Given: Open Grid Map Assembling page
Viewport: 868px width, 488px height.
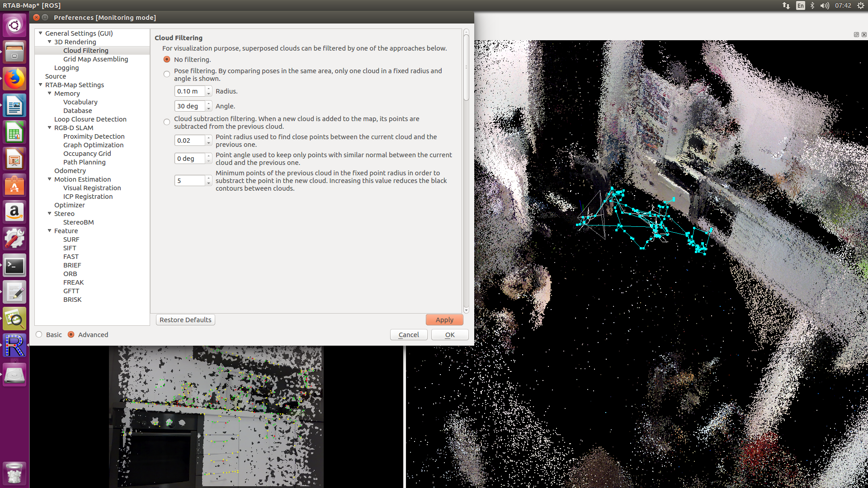Looking at the screenshot, I should (x=95, y=59).
